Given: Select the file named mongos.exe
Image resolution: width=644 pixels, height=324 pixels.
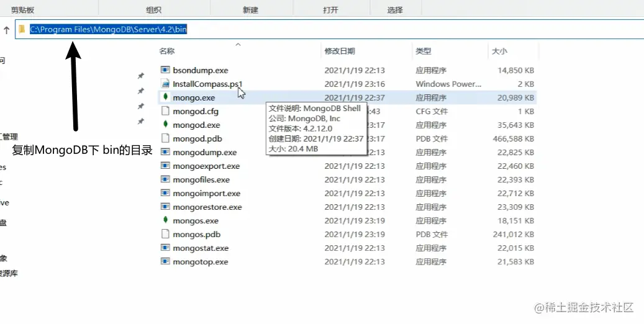Looking at the screenshot, I should click(x=196, y=220).
